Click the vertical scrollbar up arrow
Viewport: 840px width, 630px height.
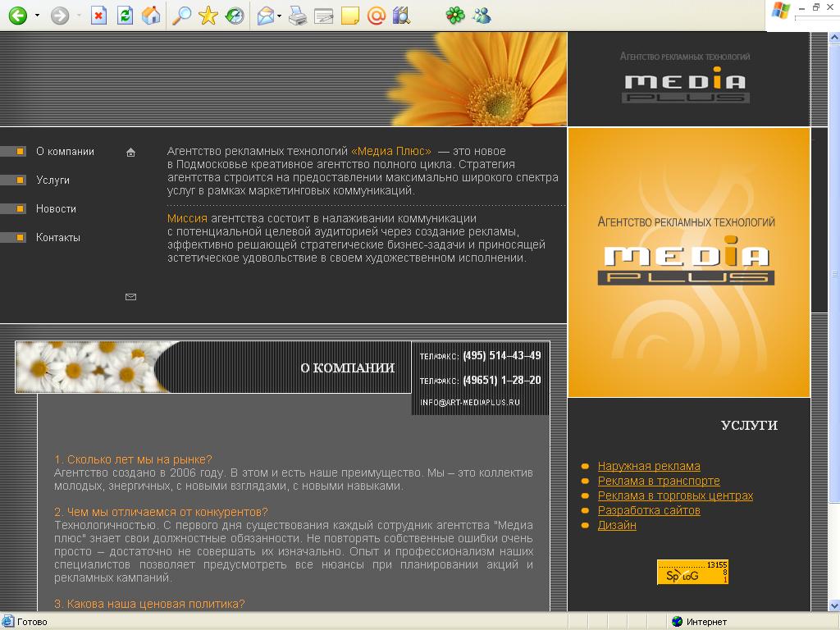tap(834, 38)
